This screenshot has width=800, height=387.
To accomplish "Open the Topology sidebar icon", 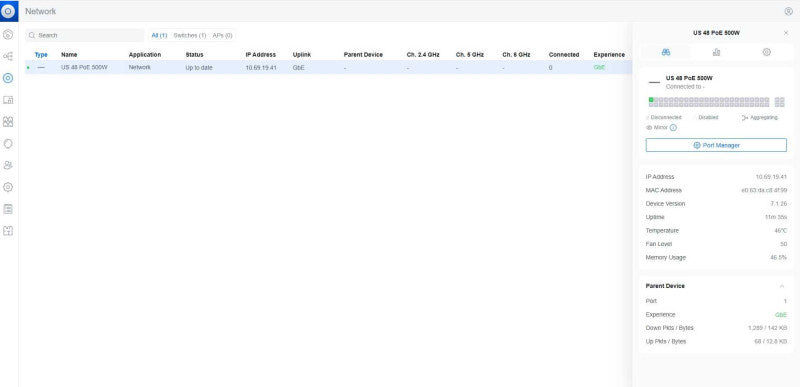I will coord(8,56).
